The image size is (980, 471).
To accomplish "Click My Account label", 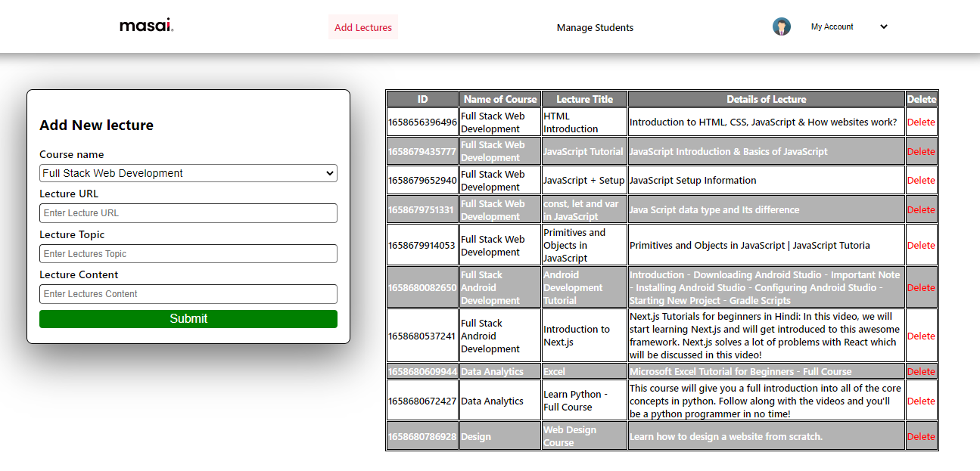I will (832, 27).
